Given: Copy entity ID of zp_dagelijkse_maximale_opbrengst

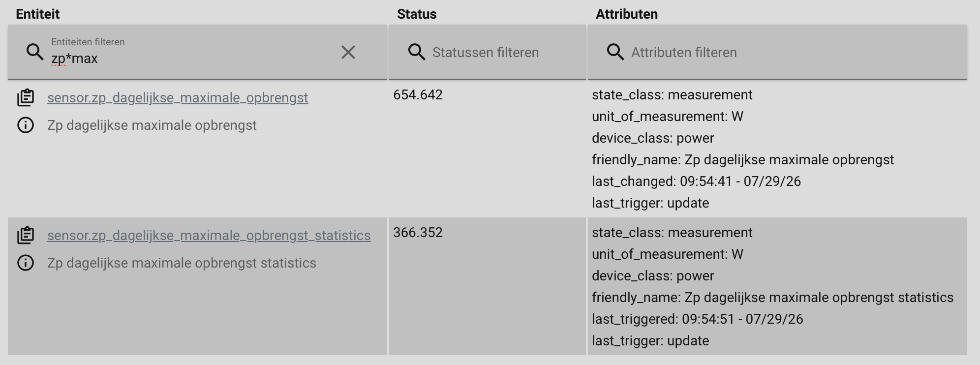Looking at the screenshot, I should (26, 97).
